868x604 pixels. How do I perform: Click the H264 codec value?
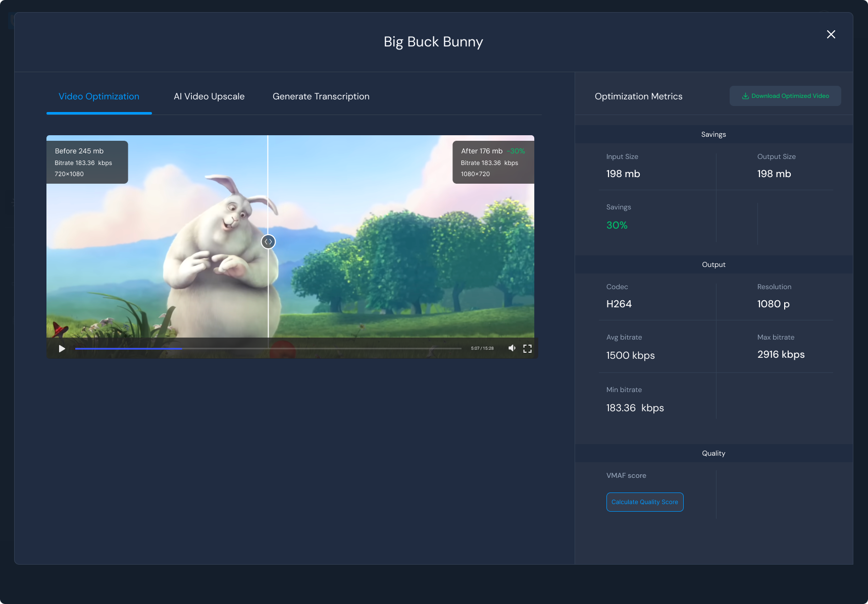[x=619, y=304]
